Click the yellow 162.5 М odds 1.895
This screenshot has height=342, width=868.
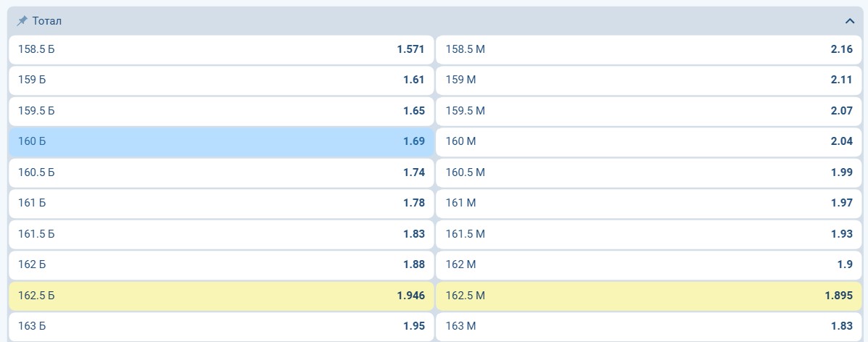[x=649, y=296]
